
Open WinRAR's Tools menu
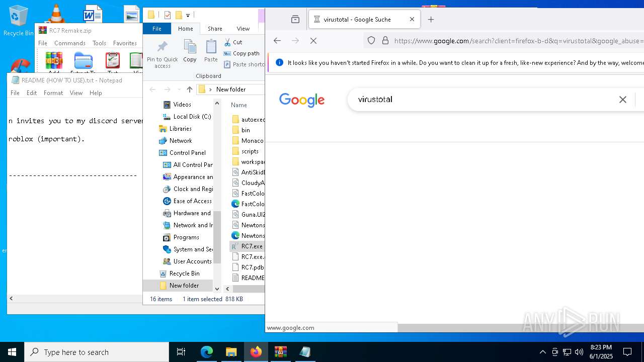click(99, 43)
